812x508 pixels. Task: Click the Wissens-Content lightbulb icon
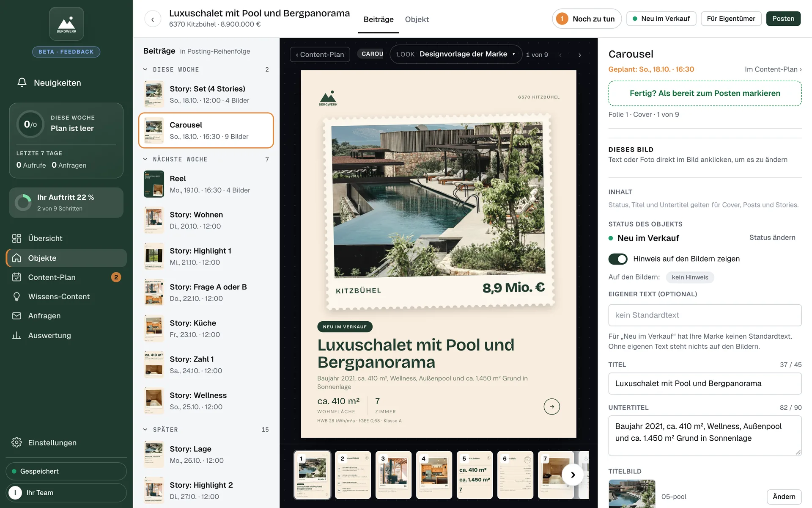coord(16,296)
